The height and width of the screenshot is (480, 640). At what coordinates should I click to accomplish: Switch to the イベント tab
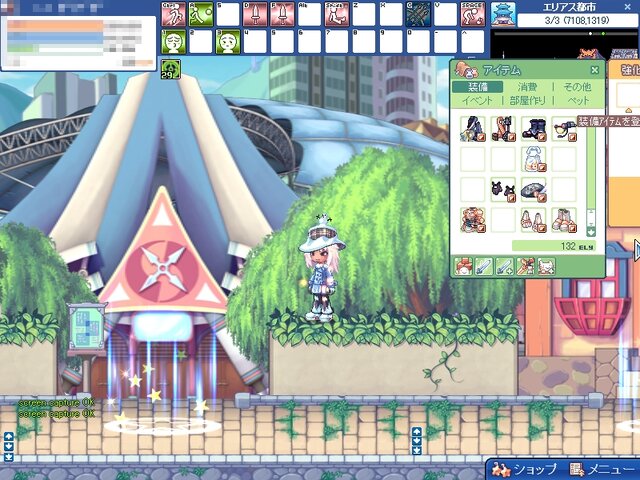tap(478, 101)
